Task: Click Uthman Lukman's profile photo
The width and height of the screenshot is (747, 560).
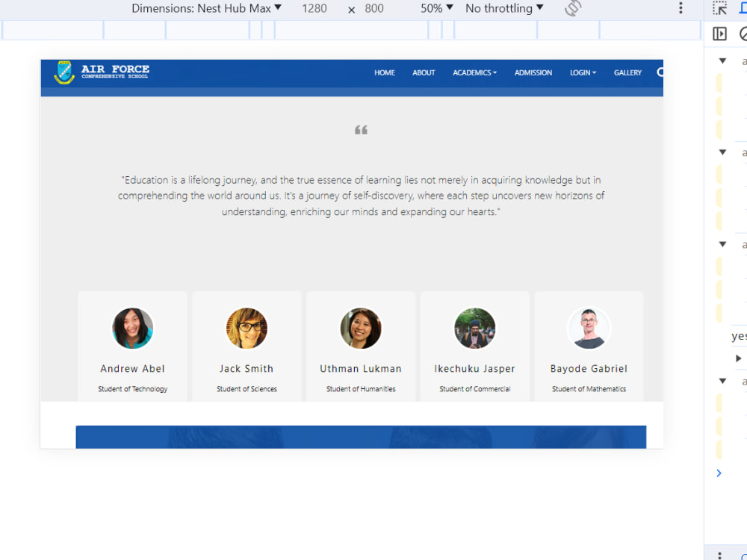Action: click(361, 329)
